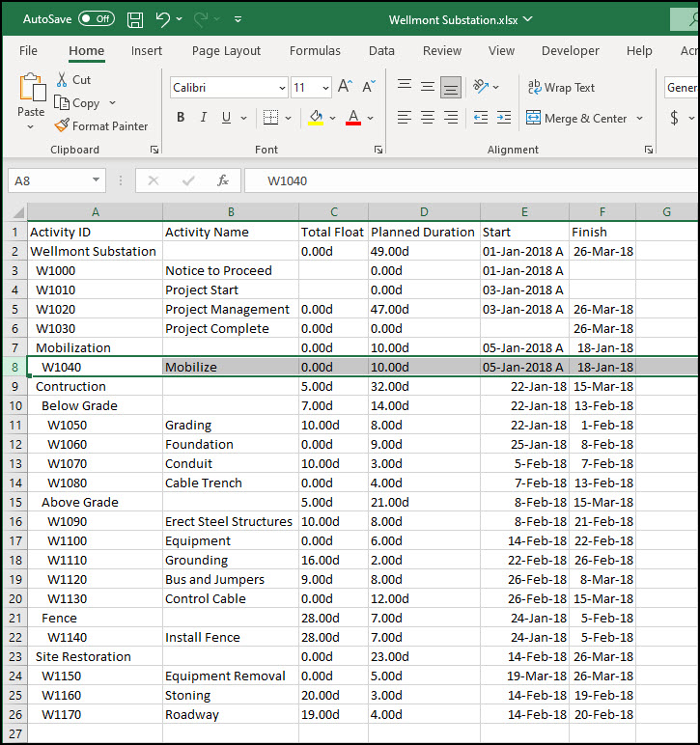Viewport: 700px width, 745px height.
Task: Click the Borders icon
Action: click(271, 118)
